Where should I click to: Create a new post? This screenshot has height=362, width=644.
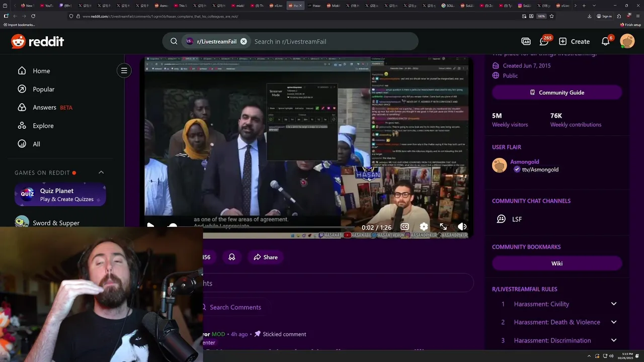pos(574,41)
